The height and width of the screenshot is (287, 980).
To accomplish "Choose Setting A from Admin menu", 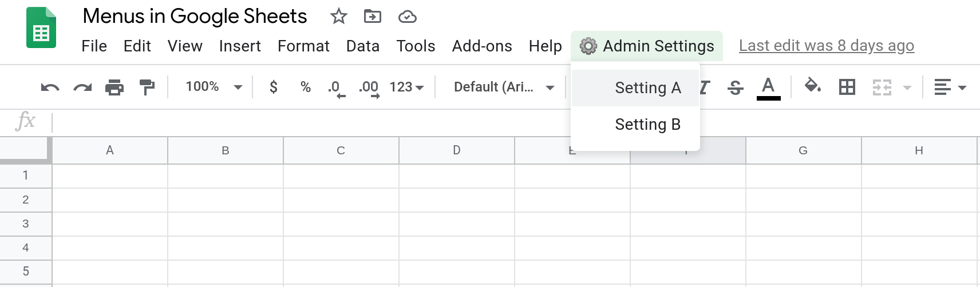I will coord(647,88).
